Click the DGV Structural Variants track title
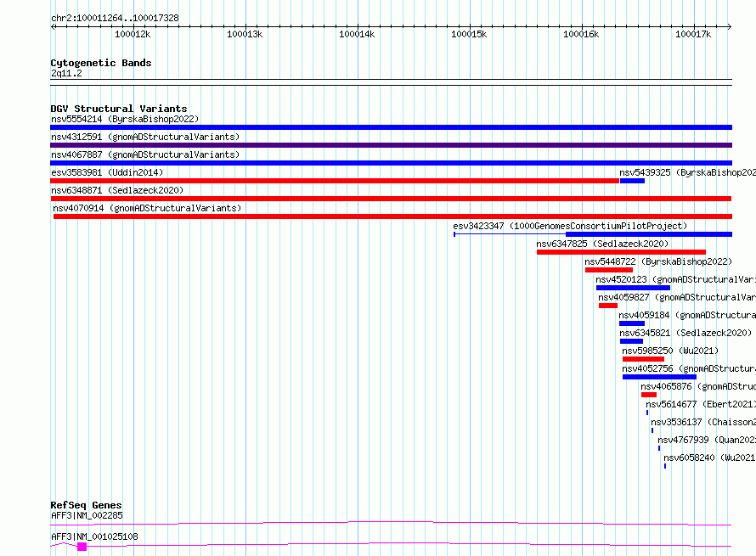Viewport: 756px width, 556px height. click(119, 109)
